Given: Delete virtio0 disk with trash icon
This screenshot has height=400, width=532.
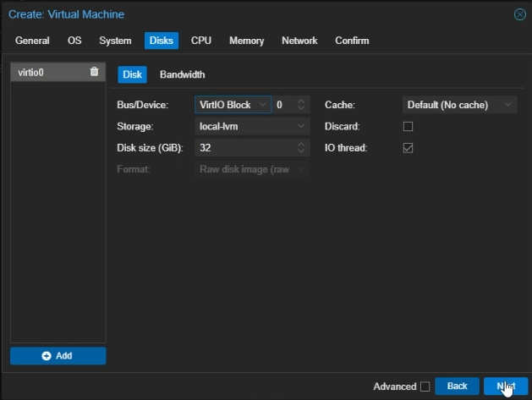Looking at the screenshot, I should [95, 73].
